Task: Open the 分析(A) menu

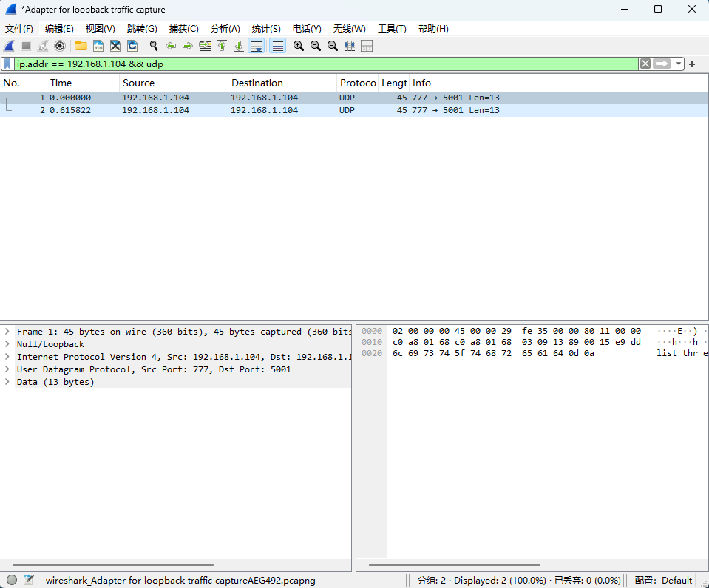Action: pyautogui.click(x=225, y=29)
